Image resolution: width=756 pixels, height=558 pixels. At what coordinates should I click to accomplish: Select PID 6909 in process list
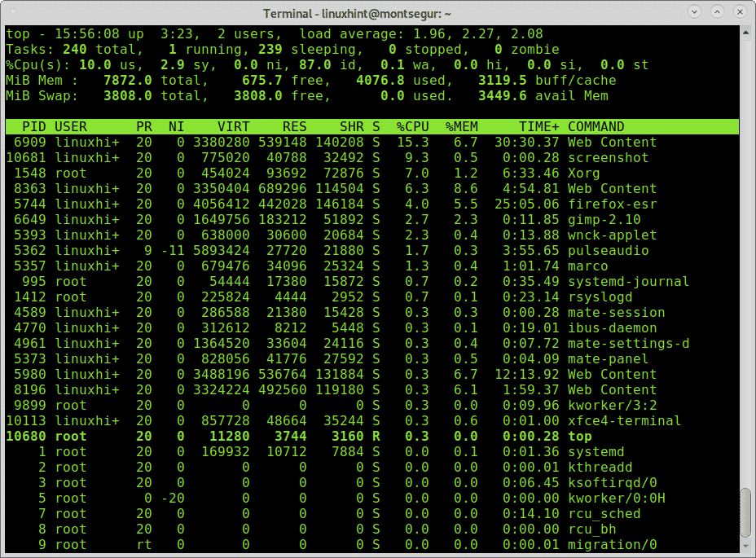[30, 143]
